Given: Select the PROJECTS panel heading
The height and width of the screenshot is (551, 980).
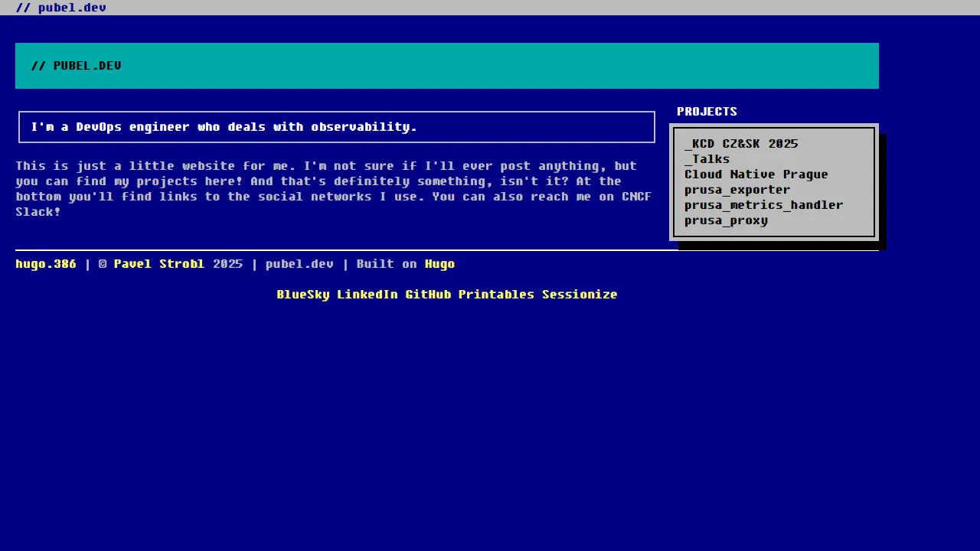Looking at the screenshot, I should [707, 112].
